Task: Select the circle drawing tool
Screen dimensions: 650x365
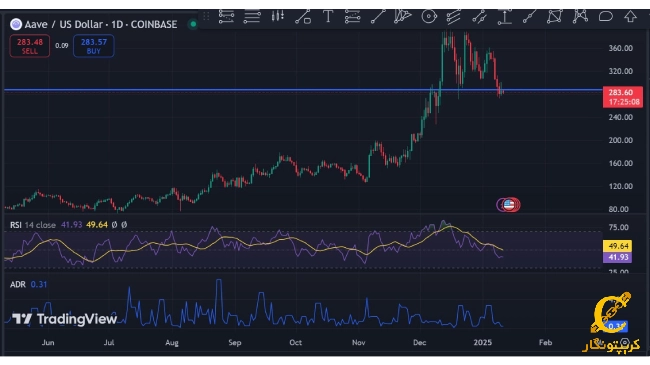Action: click(429, 17)
